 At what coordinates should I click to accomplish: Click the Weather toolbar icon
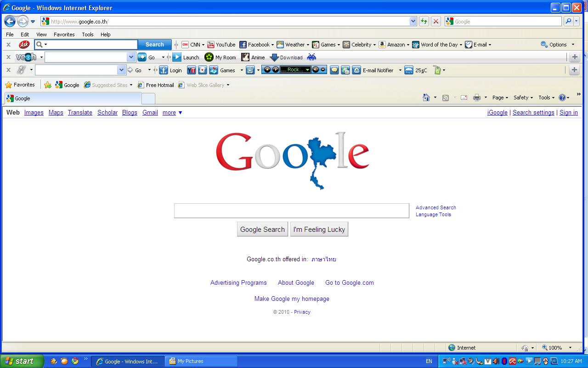pyautogui.click(x=280, y=45)
